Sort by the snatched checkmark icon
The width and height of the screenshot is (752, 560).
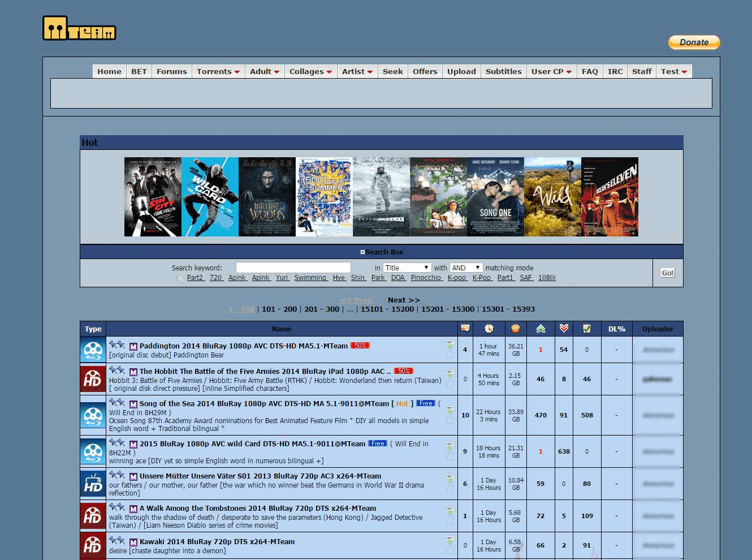tap(587, 329)
